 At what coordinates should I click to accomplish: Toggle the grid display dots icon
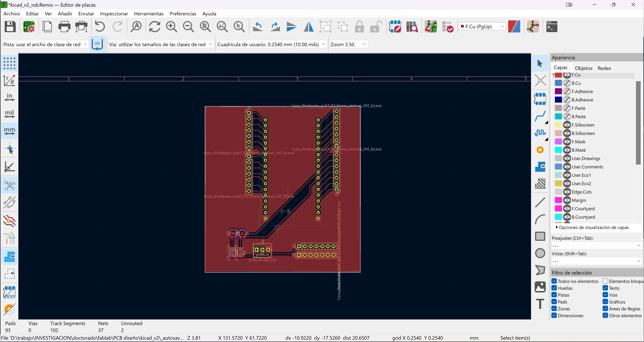pyautogui.click(x=10, y=63)
